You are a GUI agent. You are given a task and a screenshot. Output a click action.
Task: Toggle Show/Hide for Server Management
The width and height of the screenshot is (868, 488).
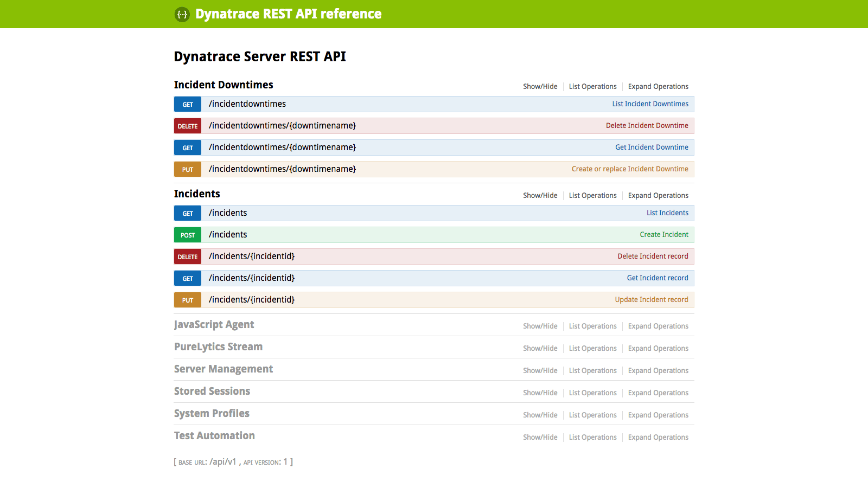[x=540, y=371]
